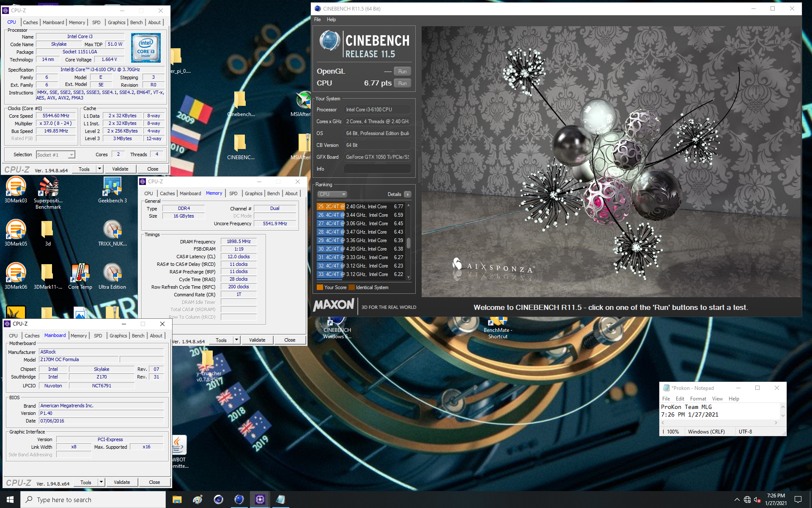
Task: Click the muted volume tray icon
Action: [758, 500]
